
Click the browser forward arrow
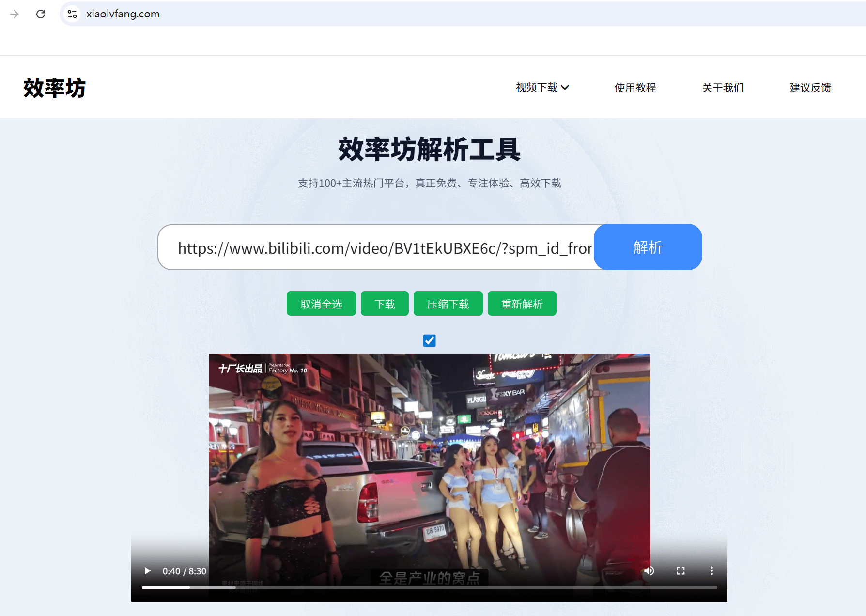(x=15, y=14)
